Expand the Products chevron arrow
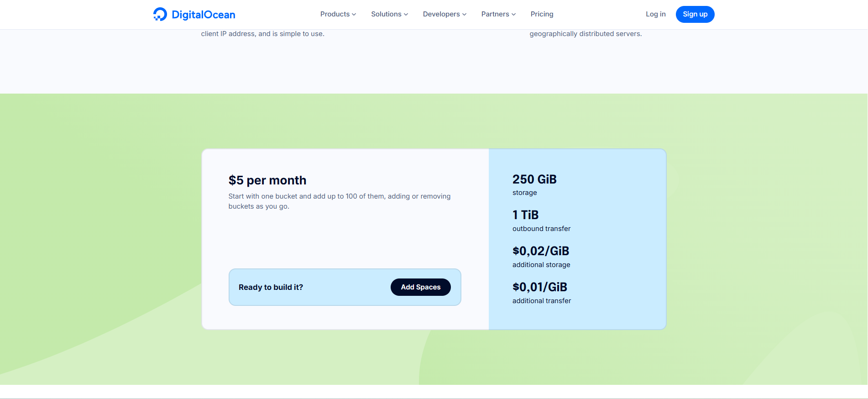This screenshot has height=399, width=868. click(354, 15)
